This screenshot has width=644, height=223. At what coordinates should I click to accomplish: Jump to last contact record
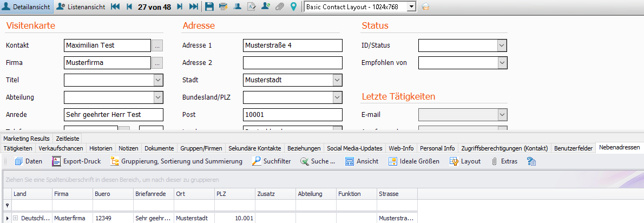(x=193, y=6)
